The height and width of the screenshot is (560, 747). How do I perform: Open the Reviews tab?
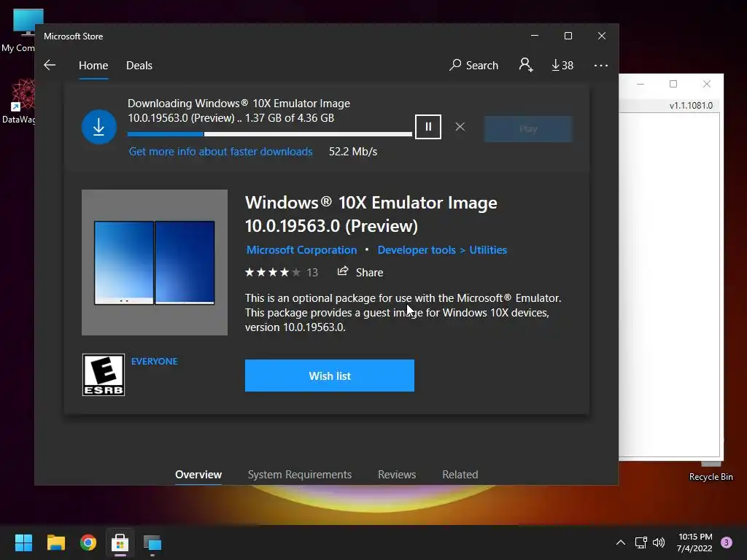click(397, 474)
